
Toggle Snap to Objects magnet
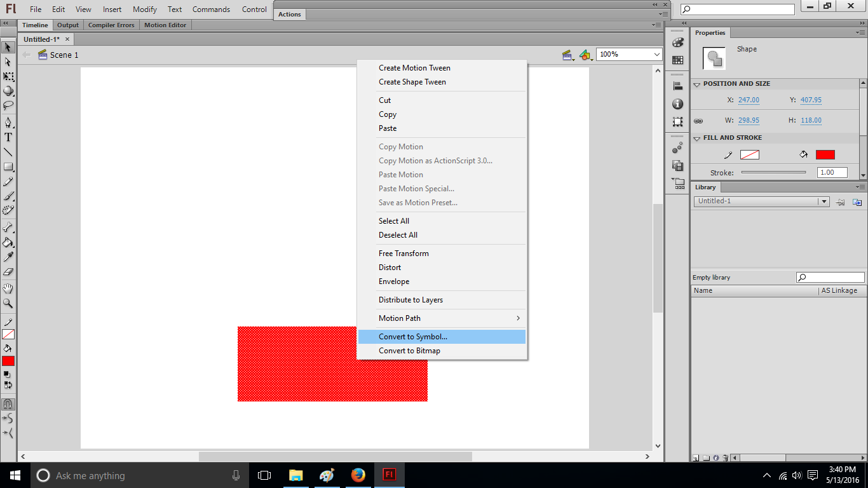[x=8, y=403]
